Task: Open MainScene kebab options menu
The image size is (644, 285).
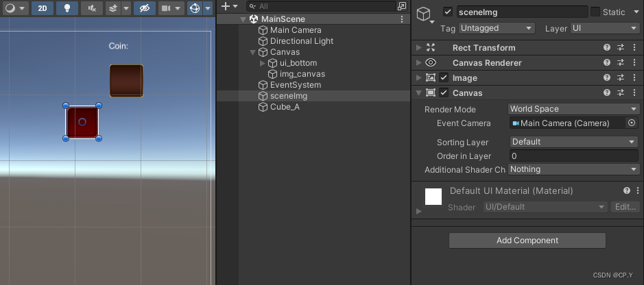Action: coord(402,19)
